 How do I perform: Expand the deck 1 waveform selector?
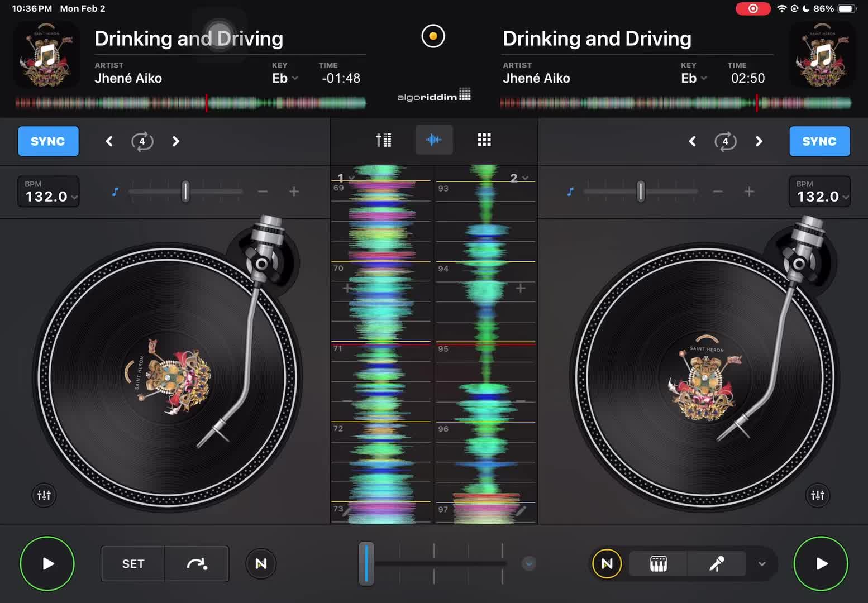[x=345, y=178]
